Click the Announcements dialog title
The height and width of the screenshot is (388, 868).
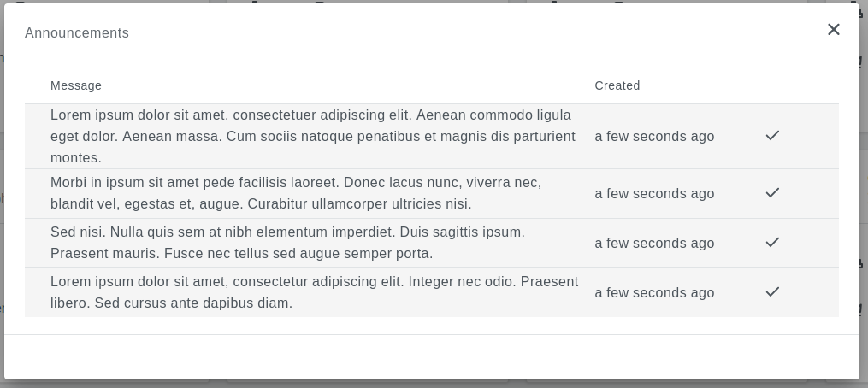(x=77, y=33)
